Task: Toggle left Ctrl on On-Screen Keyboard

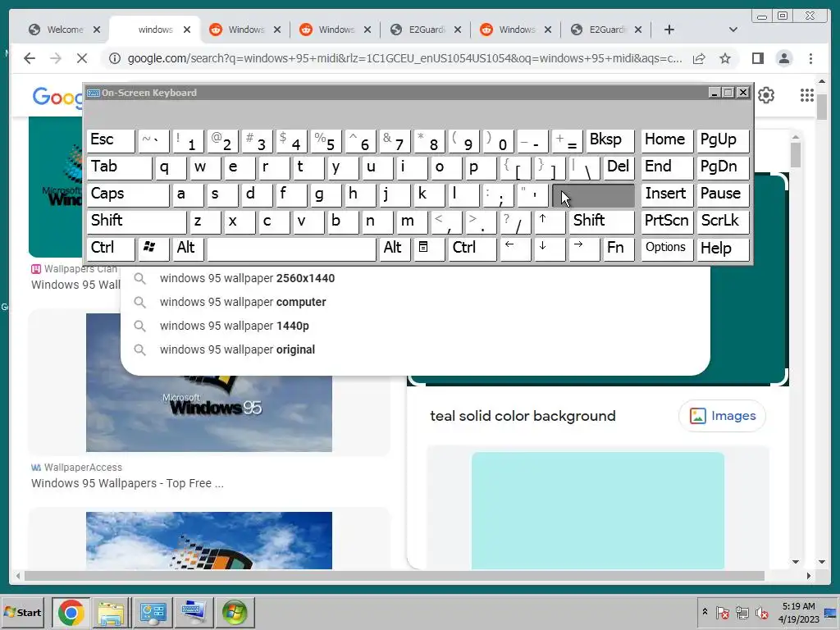Action: click(x=111, y=249)
